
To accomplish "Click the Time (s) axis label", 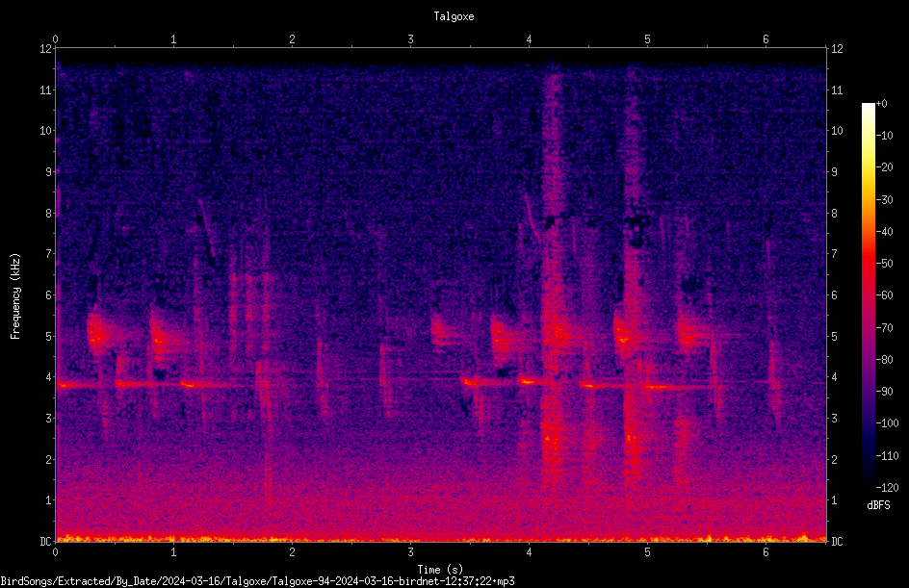I will tap(440, 570).
